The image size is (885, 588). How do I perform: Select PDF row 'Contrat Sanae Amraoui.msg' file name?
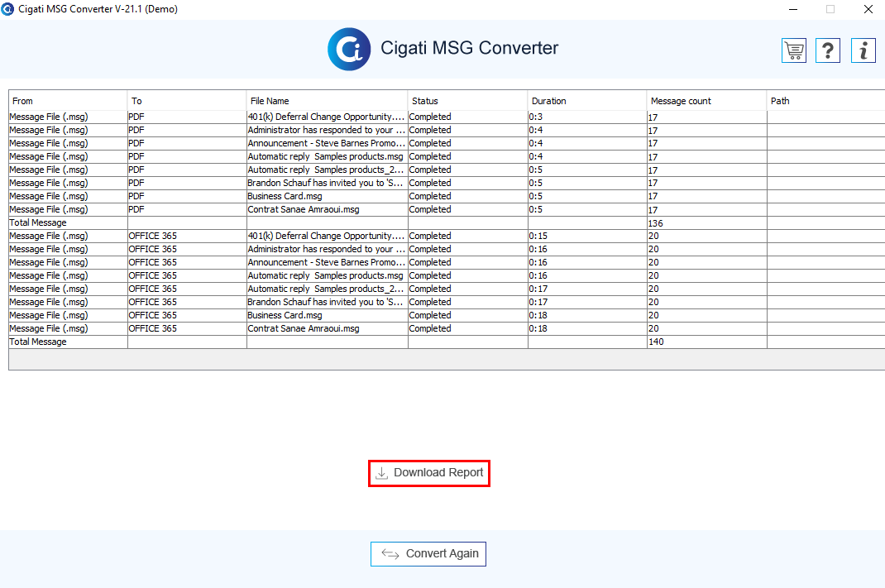click(327, 209)
